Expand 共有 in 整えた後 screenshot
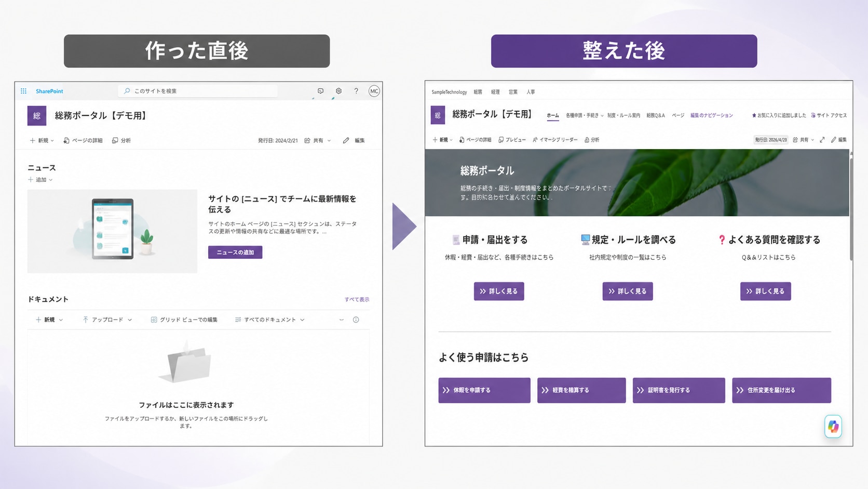The height and width of the screenshot is (489, 868). [x=804, y=140]
